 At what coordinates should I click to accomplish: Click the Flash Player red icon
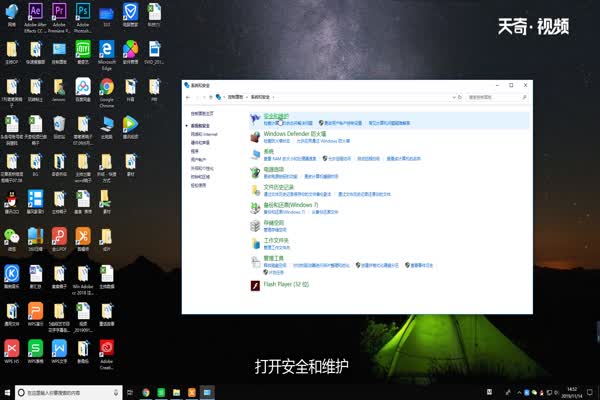coord(255,285)
